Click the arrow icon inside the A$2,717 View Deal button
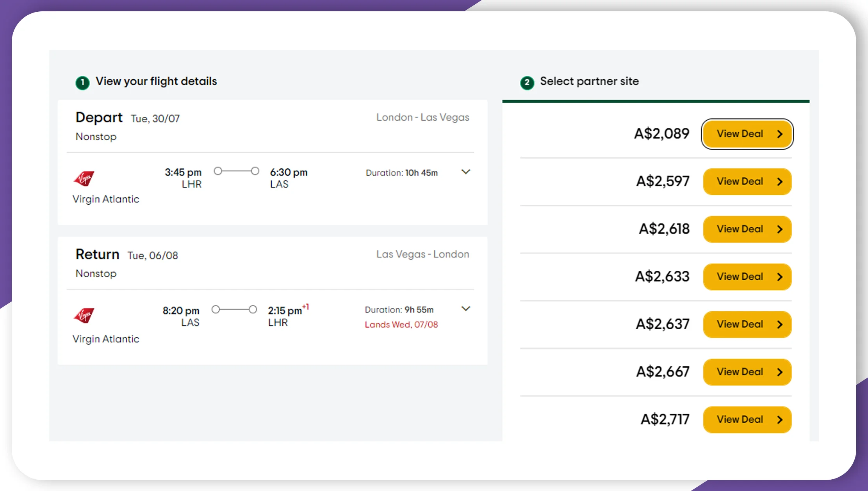 780,420
